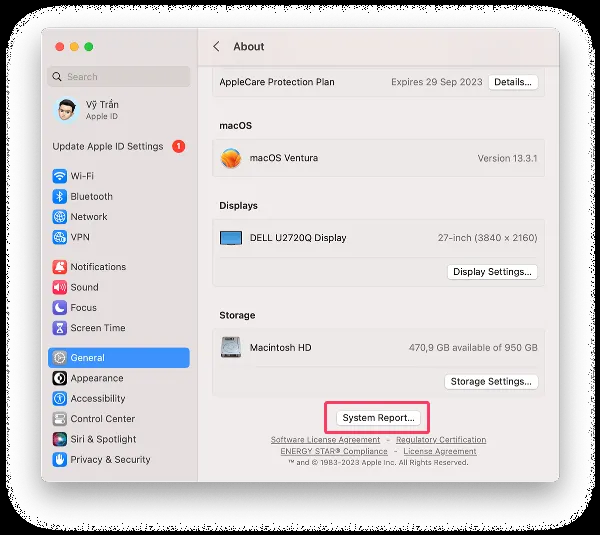This screenshot has width=600, height=535.
Task: Click the yellow minimize window button
Action: (x=74, y=47)
